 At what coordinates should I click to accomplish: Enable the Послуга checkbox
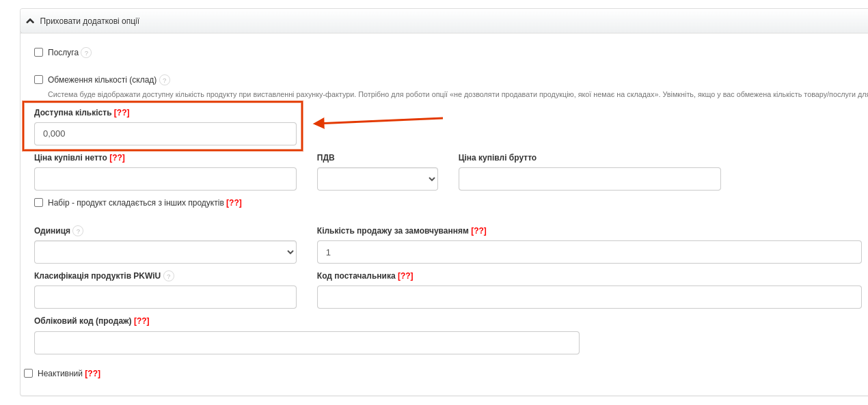[x=39, y=53]
